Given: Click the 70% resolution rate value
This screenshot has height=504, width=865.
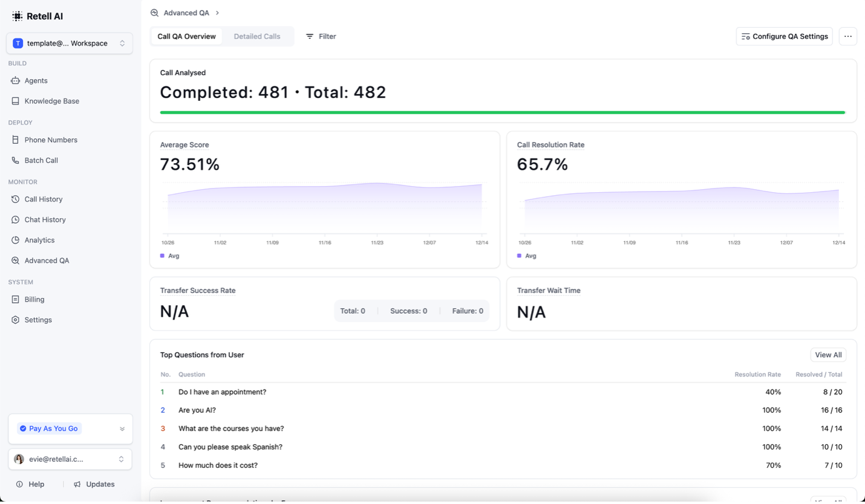Looking at the screenshot, I should (x=773, y=465).
